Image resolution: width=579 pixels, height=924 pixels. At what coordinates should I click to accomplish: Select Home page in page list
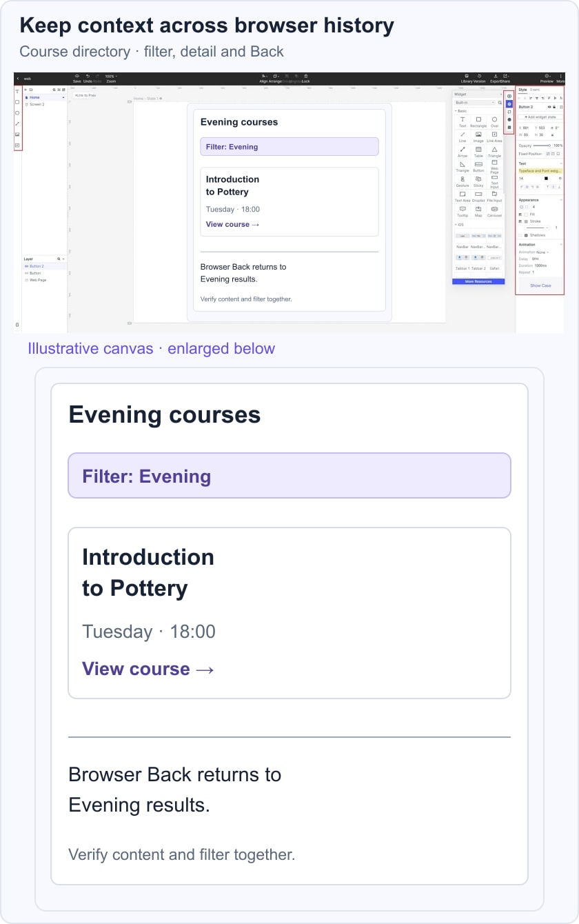(x=44, y=97)
